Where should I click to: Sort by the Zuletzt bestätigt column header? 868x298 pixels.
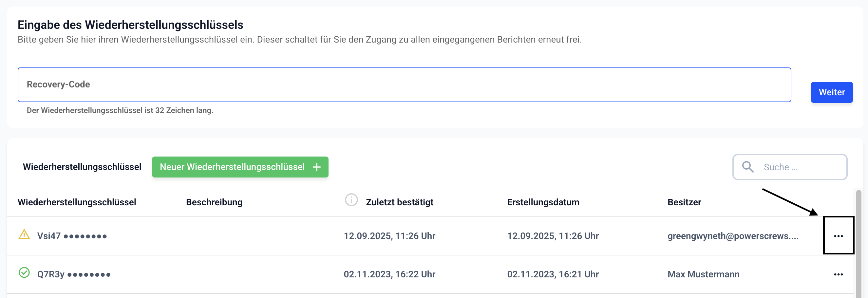click(x=399, y=202)
